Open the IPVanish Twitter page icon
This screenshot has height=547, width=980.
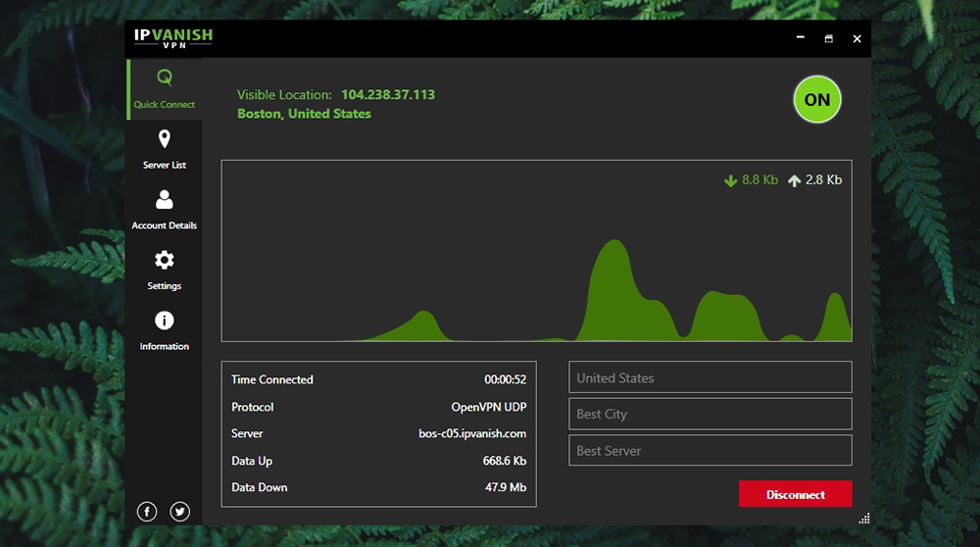pyautogui.click(x=180, y=512)
